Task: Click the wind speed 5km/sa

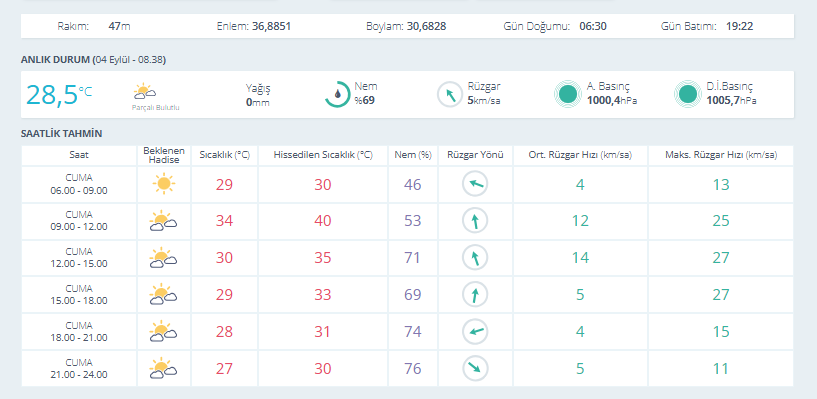Action: coord(484,101)
